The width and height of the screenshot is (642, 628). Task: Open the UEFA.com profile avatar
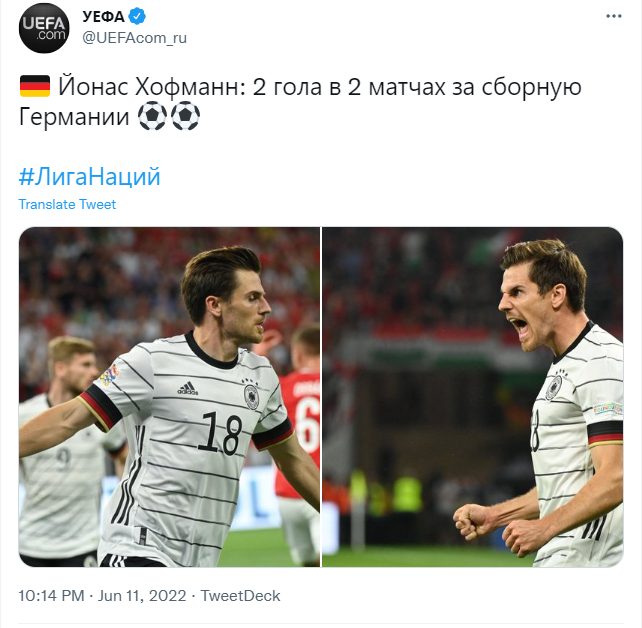[44, 28]
